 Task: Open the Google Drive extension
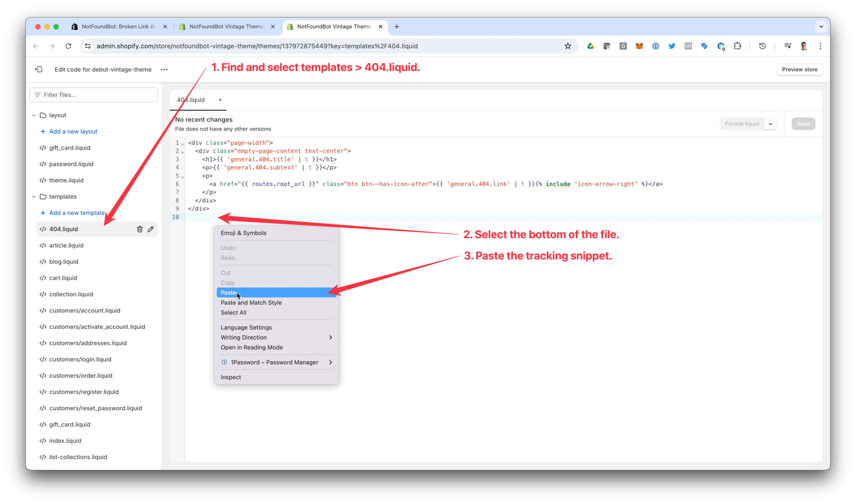590,46
